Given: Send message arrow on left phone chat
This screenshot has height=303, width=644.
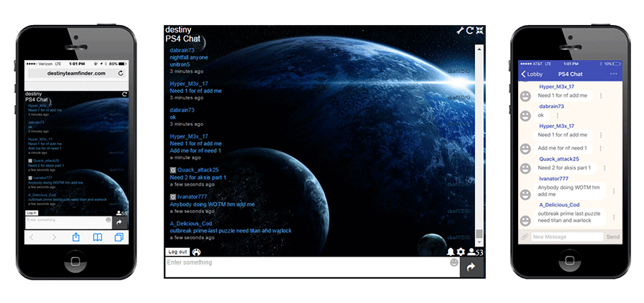Looking at the screenshot, I should pos(119,223).
